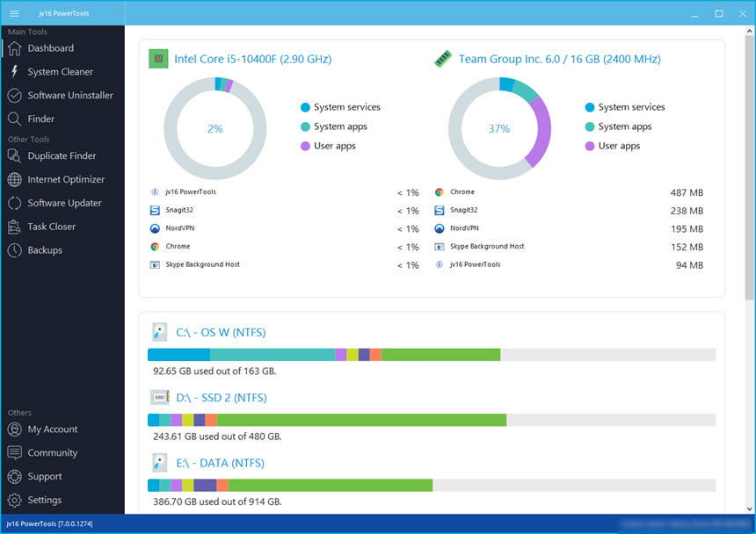Image resolution: width=756 pixels, height=534 pixels.
Task: Select the D:\ SSD 2 drive title
Action: pyautogui.click(x=222, y=398)
